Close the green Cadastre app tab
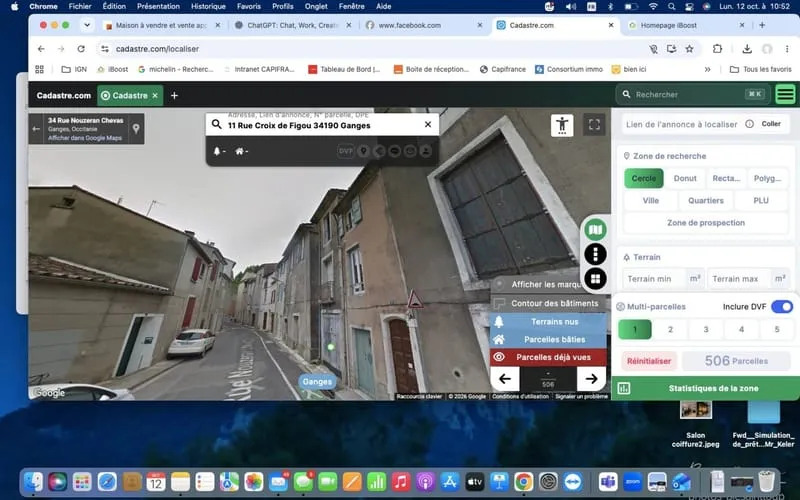Image resolution: width=800 pixels, height=500 pixels. click(x=155, y=95)
